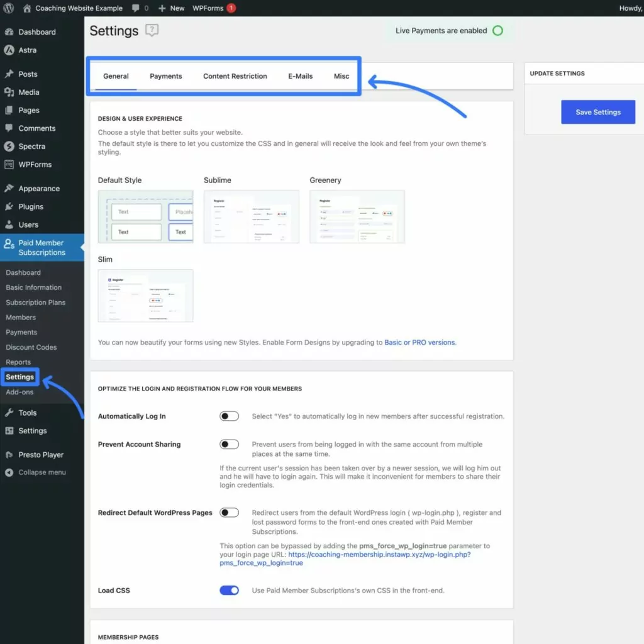Click Howdy account menu
The height and width of the screenshot is (644, 644).
coord(631,8)
